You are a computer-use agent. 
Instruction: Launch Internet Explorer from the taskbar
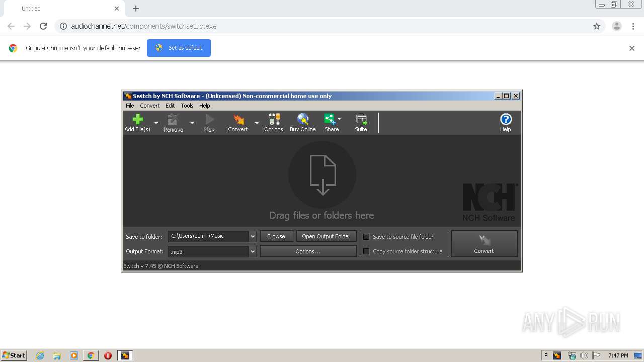(x=40, y=355)
